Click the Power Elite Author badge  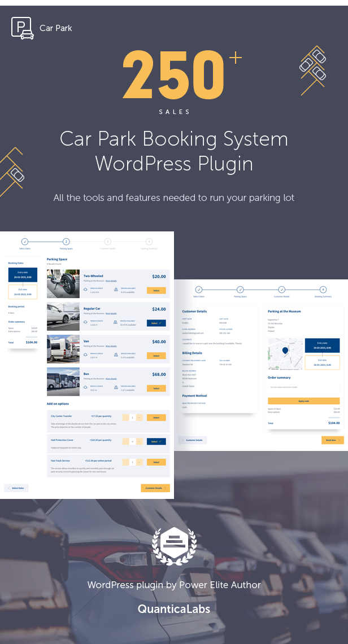coord(174,546)
